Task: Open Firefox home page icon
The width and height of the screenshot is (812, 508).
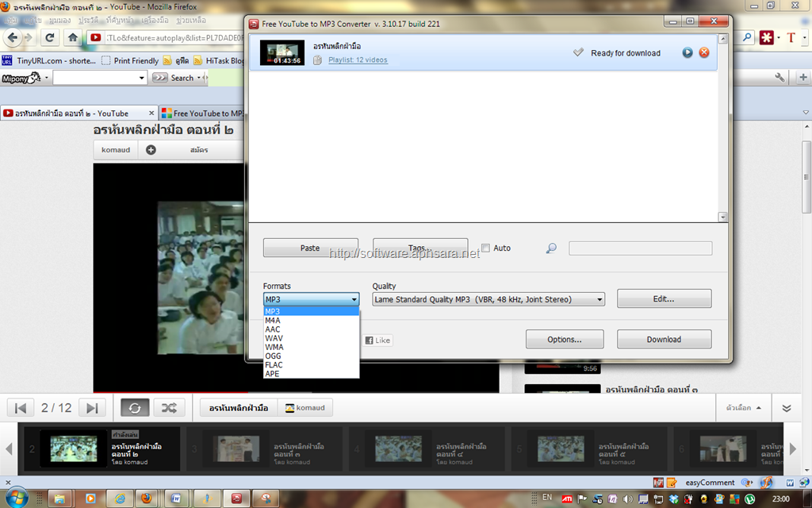Action: (x=73, y=37)
